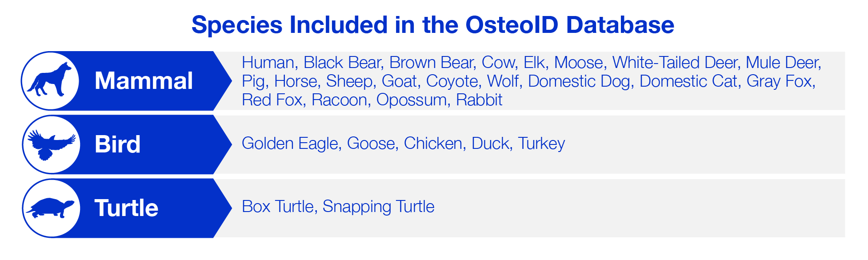The height and width of the screenshot is (260, 868).
Task: Click Black Bear in the species list
Action: (x=342, y=63)
